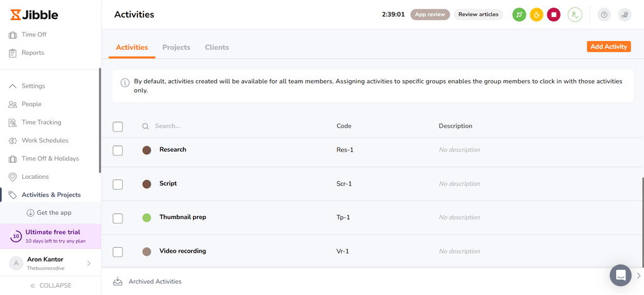Image resolution: width=644 pixels, height=295 pixels.
Task: Click the yellow break button
Action: (537, 15)
